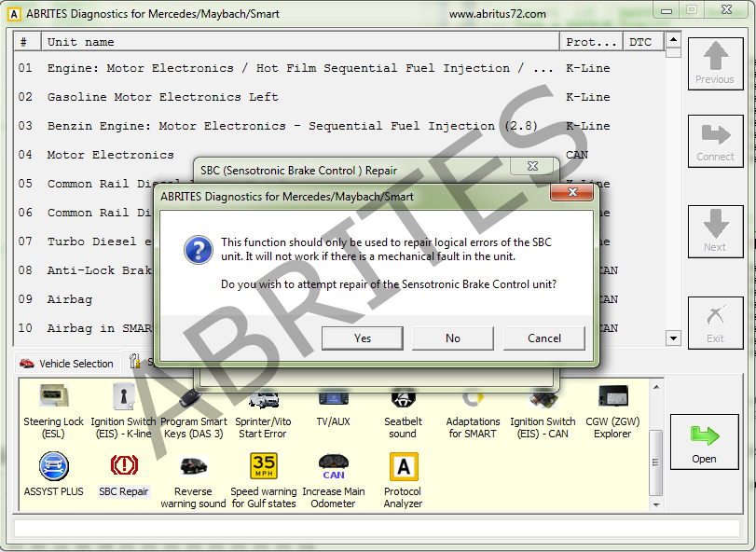
Task: Select row 10 Airbag in SMART
Action: coord(83,328)
